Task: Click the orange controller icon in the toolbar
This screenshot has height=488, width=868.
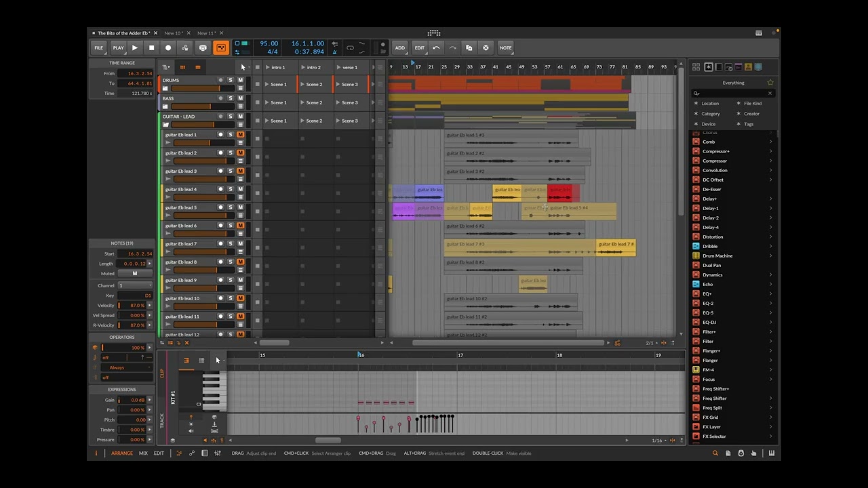Action: [x=220, y=47]
